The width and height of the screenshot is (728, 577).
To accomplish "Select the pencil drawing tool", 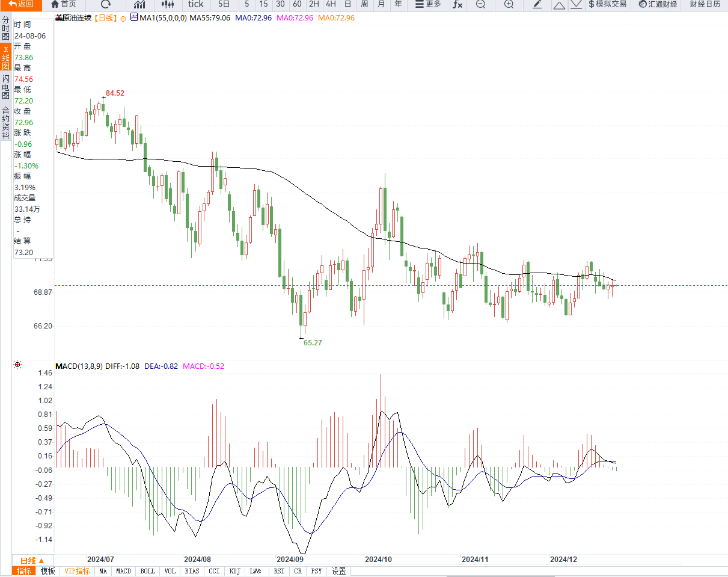I will click(x=537, y=4).
